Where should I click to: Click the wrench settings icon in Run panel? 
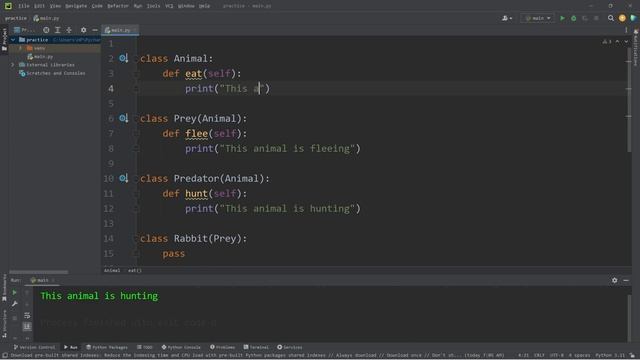[15, 304]
